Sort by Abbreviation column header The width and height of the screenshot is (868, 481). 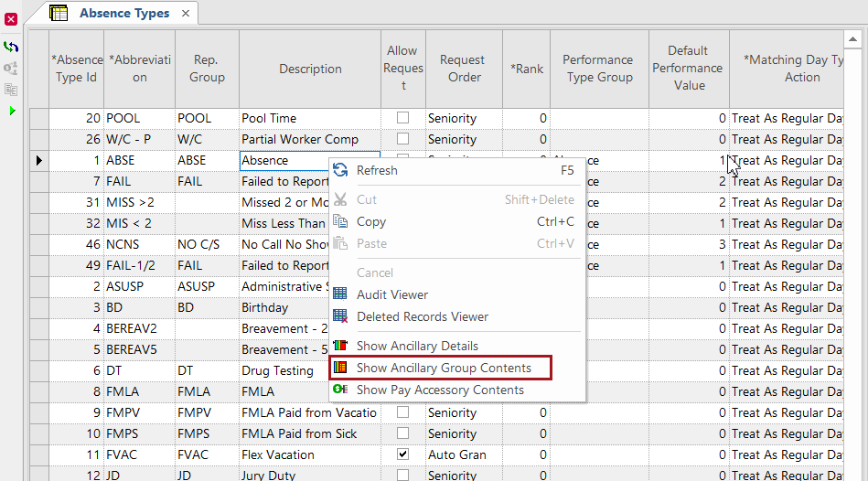pyautogui.click(x=140, y=69)
